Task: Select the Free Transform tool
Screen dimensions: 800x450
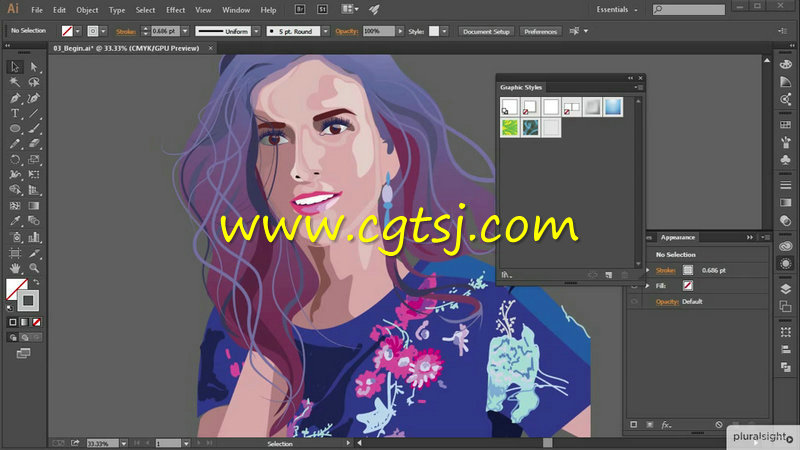Action: pyautogui.click(x=34, y=174)
